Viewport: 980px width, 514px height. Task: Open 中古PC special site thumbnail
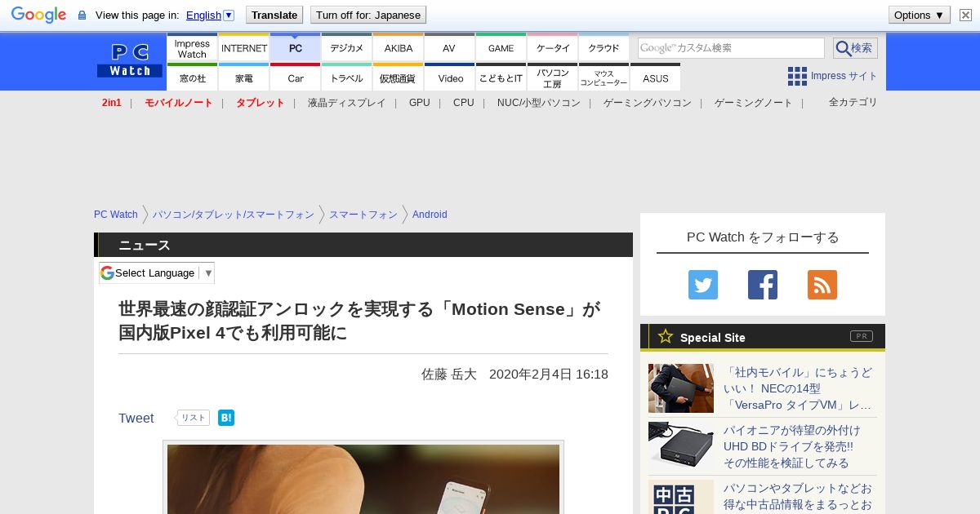(x=681, y=497)
